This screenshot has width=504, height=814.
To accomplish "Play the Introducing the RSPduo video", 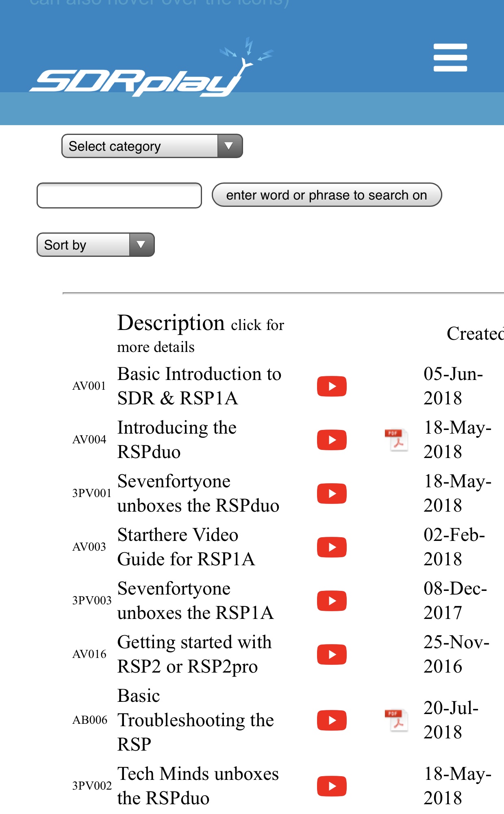I will (332, 440).
